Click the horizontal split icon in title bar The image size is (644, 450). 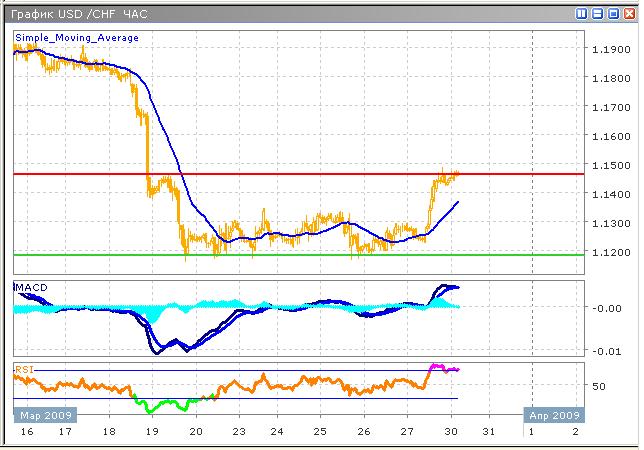coord(598,14)
